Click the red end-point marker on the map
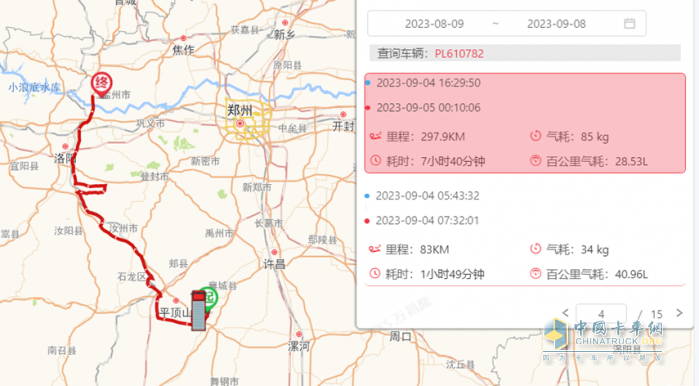Screen dimensions: 699x386 (102, 85)
